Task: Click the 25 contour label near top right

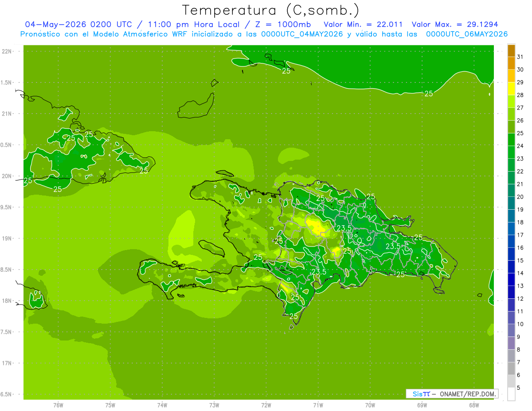Action: pos(429,94)
